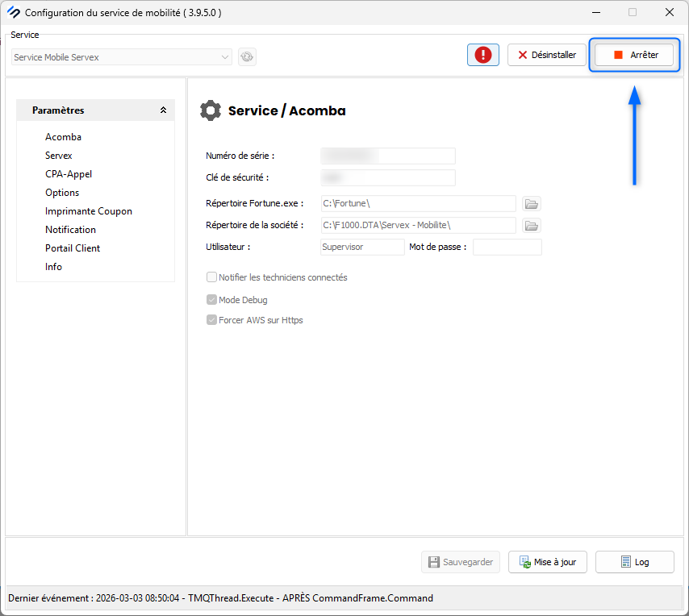The image size is (689, 616).
Task: Go to Imprimante Coupon settings
Action: click(89, 211)
